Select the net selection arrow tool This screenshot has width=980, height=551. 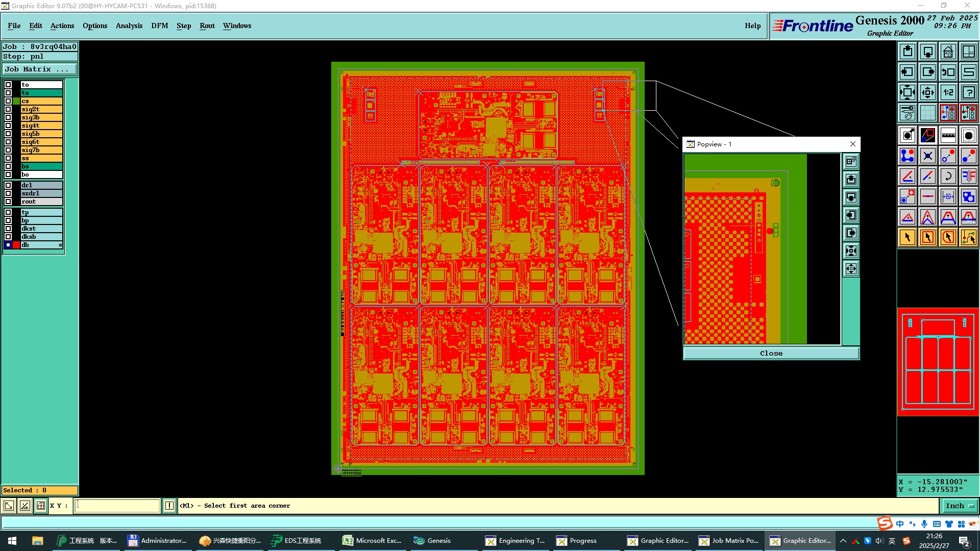968,237
